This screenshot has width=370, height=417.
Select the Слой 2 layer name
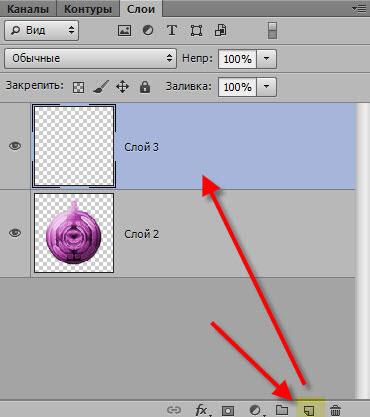pos(142,234)
